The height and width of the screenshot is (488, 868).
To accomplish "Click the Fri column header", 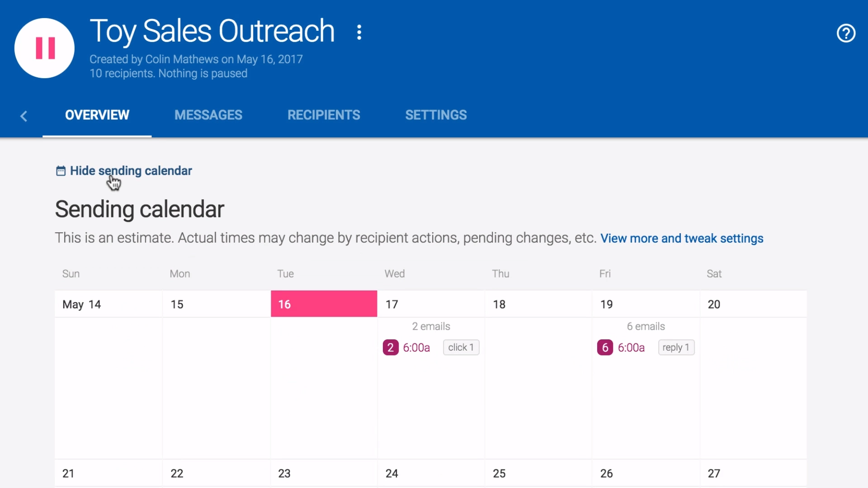I will (605, 274).
